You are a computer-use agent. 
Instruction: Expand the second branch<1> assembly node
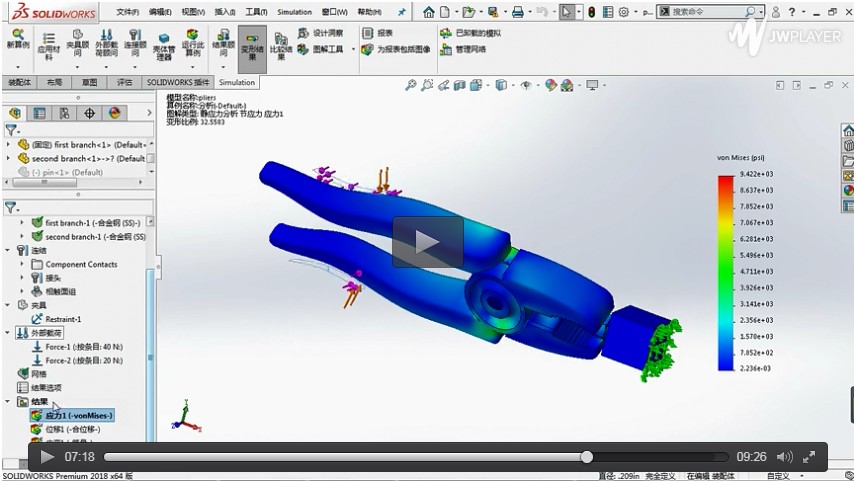click(x=9, y=158)
